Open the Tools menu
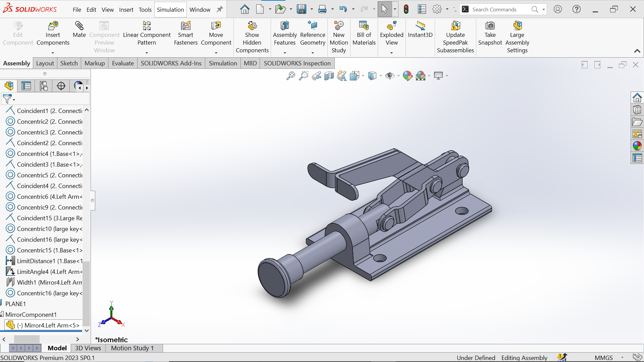 coord(145,10)
